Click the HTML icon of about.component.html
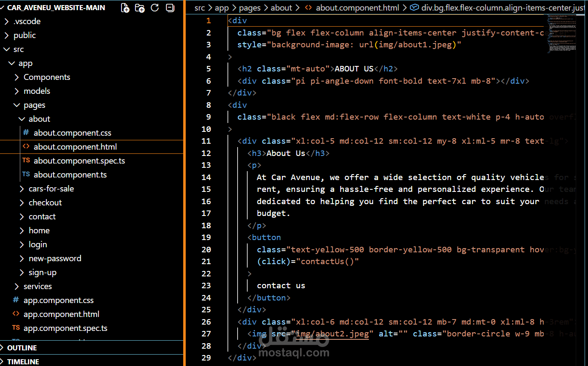The width and height of the screenshot is (588, 366). pyautogui.click(x=26, y=147)
